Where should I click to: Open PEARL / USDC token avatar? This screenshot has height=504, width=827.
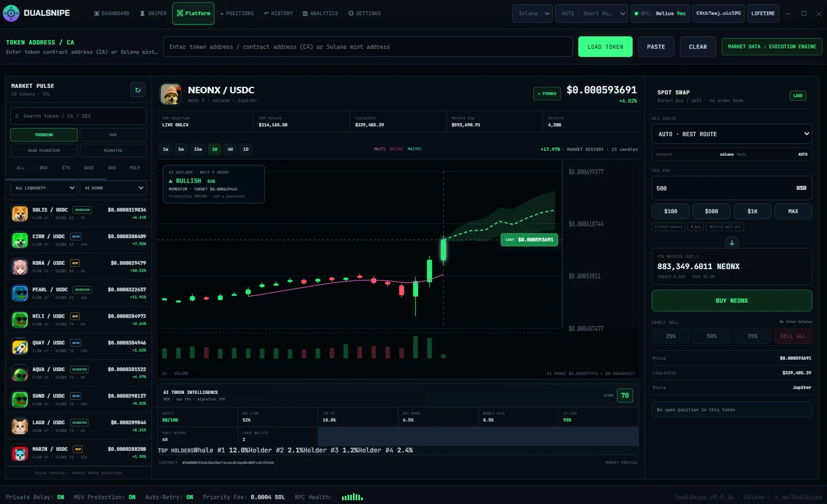[20, 294]
